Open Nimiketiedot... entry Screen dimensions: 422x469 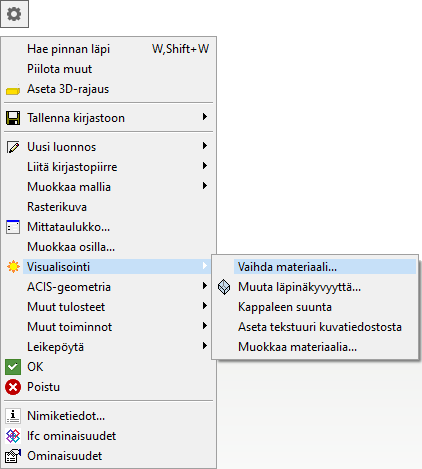click(x=108, y=416)
